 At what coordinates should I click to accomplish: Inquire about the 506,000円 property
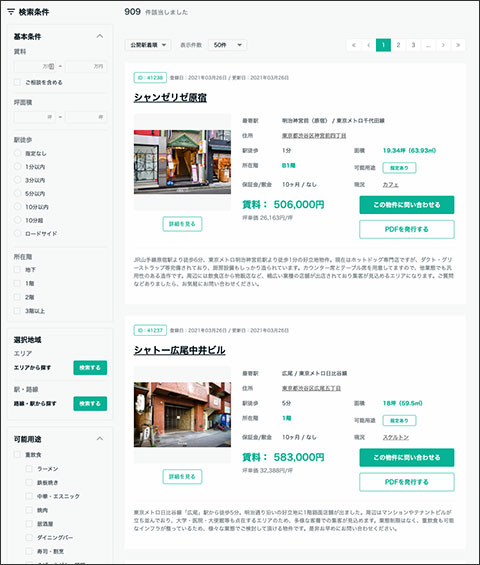407,205
